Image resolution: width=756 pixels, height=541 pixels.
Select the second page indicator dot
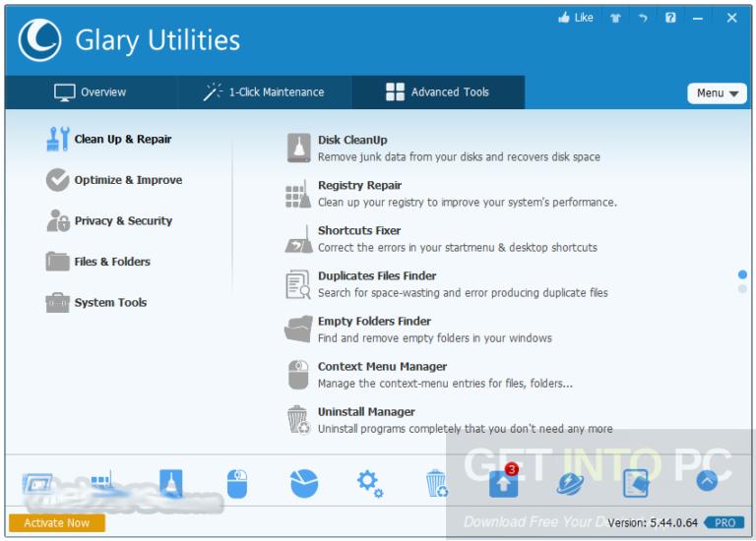tap(742, 288)
